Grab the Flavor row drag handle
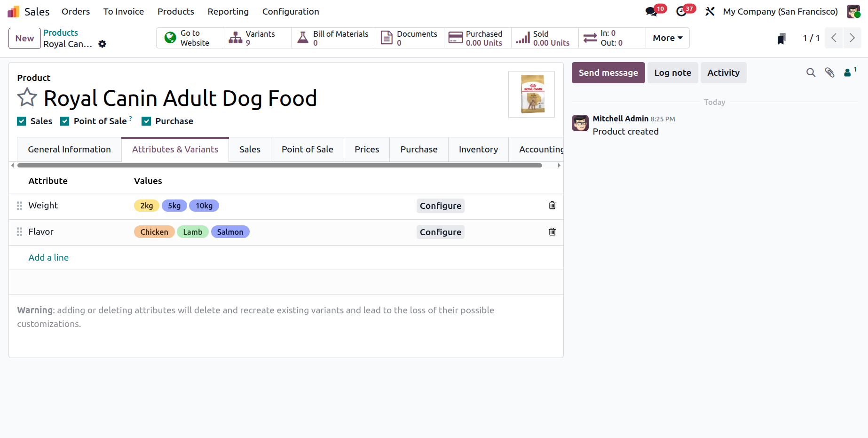Image resolution: width=868 pixels, height=438 pixels. [19, 232]
